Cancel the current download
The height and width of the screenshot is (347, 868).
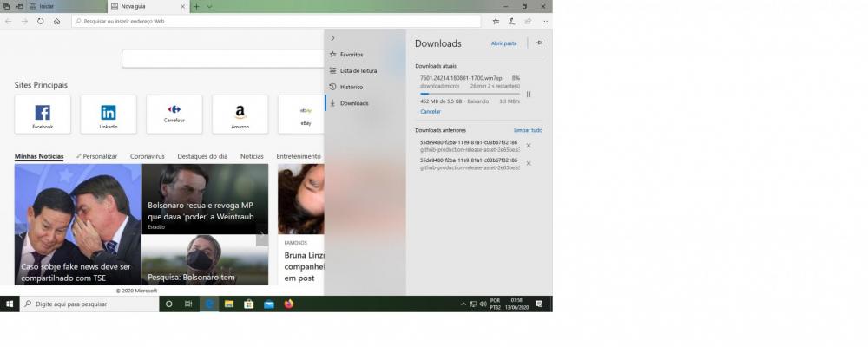tap(430, 111)
